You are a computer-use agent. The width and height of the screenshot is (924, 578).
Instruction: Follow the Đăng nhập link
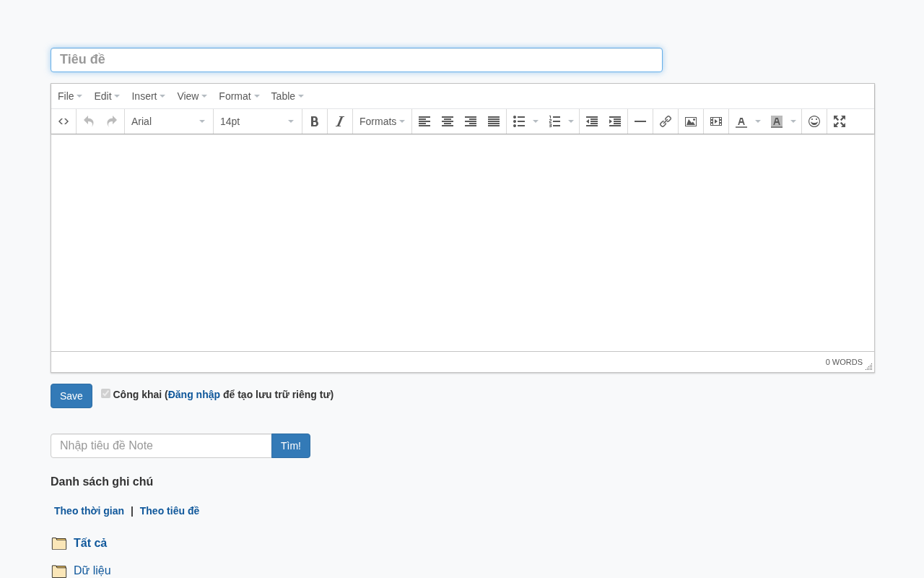tap(194, 394)
